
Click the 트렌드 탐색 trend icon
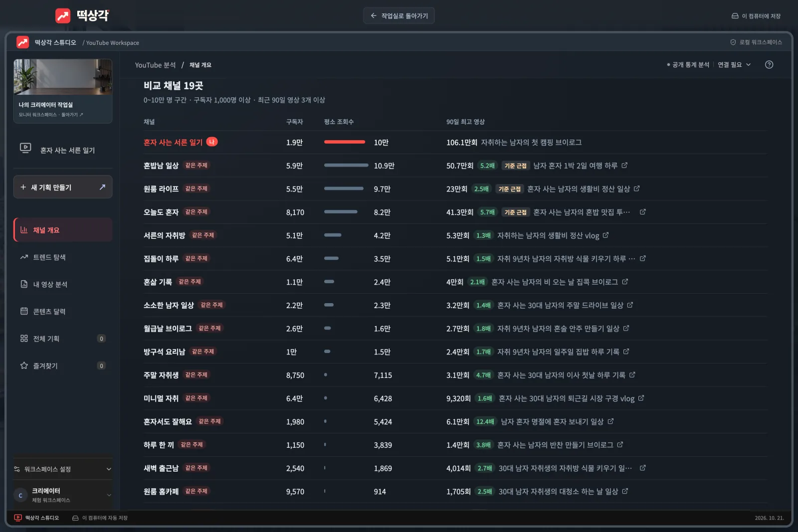coord(24,257)
